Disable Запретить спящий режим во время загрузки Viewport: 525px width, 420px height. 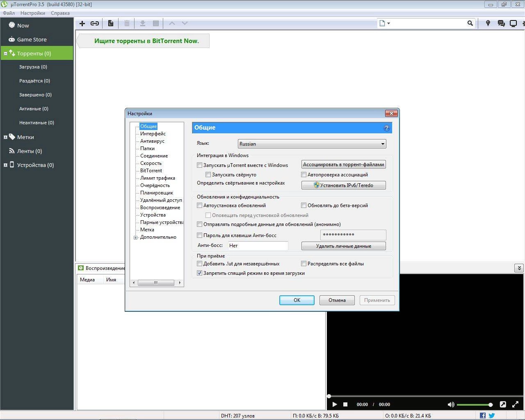pos(200,273)
